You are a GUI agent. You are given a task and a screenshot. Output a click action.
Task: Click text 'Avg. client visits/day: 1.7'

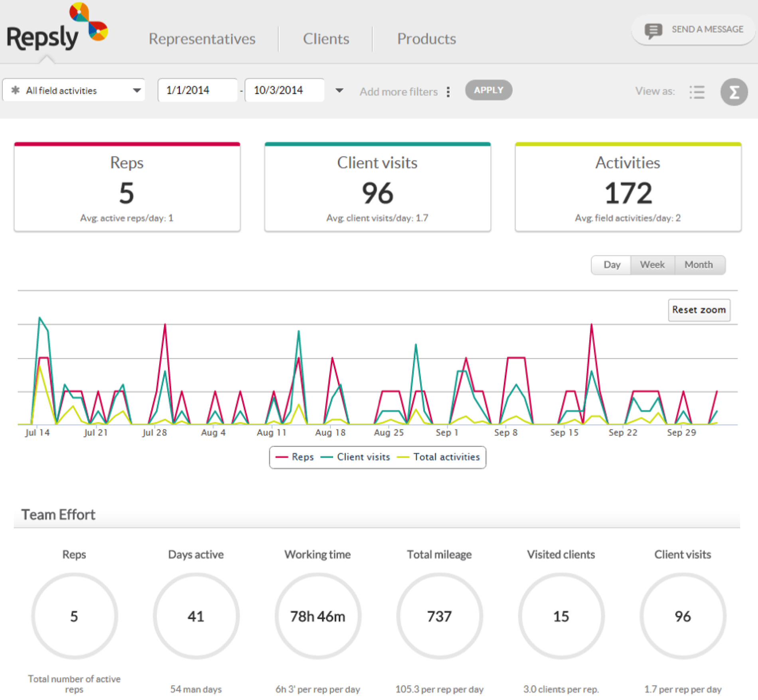377,218
